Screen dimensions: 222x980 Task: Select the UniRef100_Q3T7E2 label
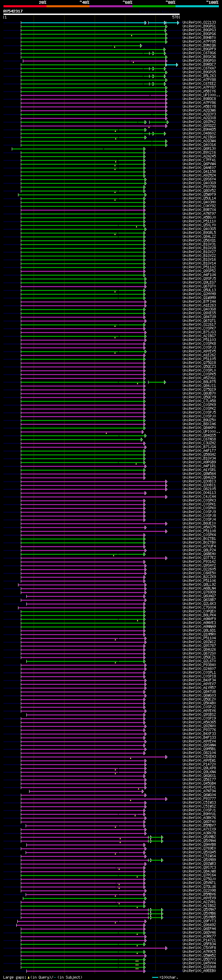tap(199, 558)
